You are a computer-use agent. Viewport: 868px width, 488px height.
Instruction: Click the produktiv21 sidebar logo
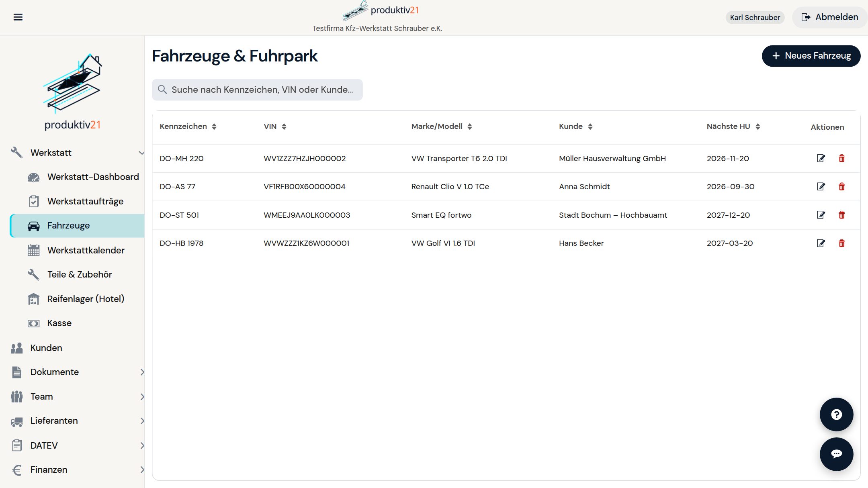(x=72, y=92)
